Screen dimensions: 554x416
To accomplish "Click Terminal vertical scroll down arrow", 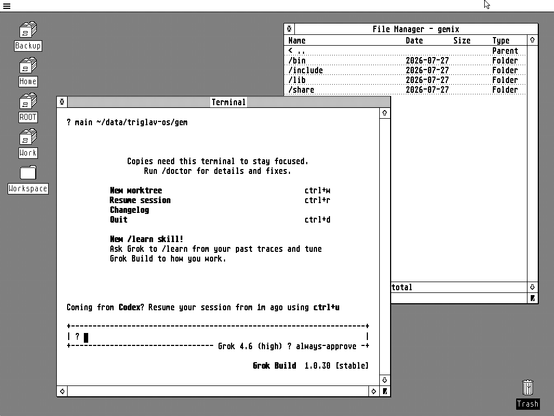I will [x=385, y=380].
